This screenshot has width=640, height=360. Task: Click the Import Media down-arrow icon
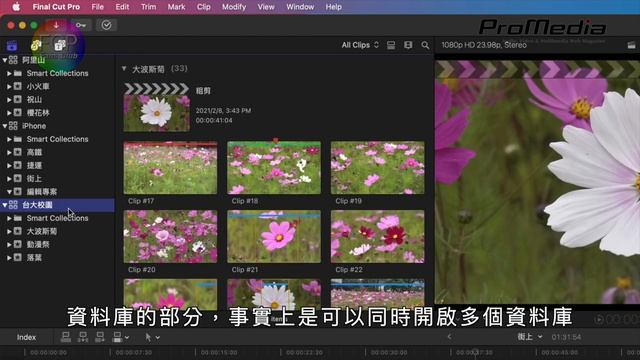point(56,25)
